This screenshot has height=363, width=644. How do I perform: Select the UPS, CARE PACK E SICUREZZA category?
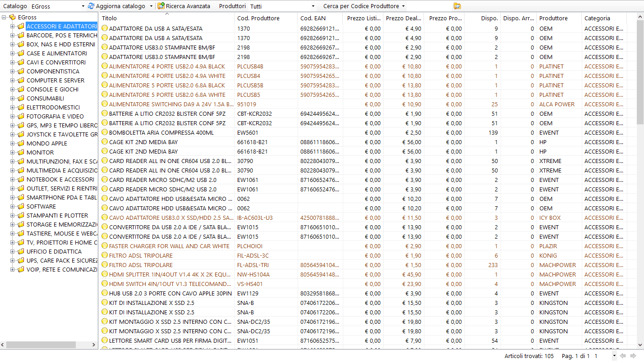coord(62,260)
